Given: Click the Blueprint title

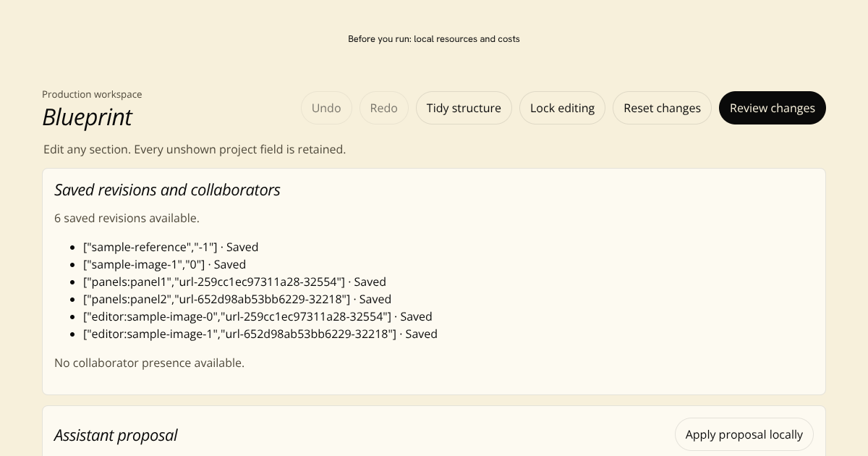Looking at the screenshot, I should (x=87, y=117).
